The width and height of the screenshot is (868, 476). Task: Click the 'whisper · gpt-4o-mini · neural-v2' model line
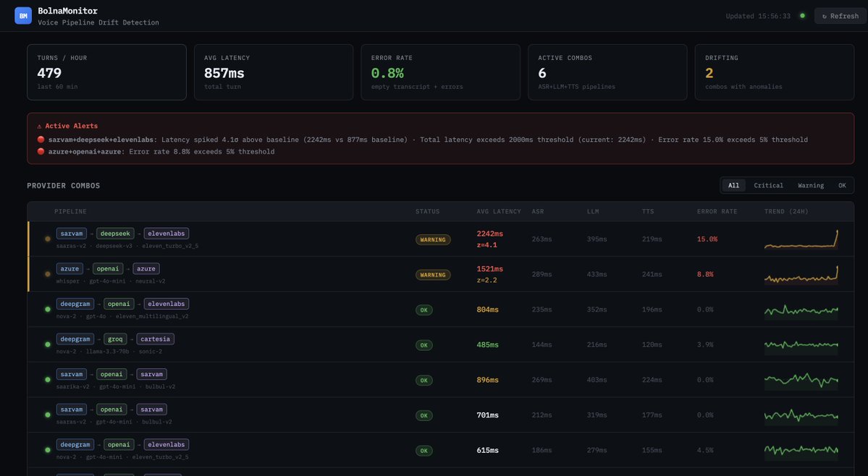pyautogui.click(x=111, y=281)
